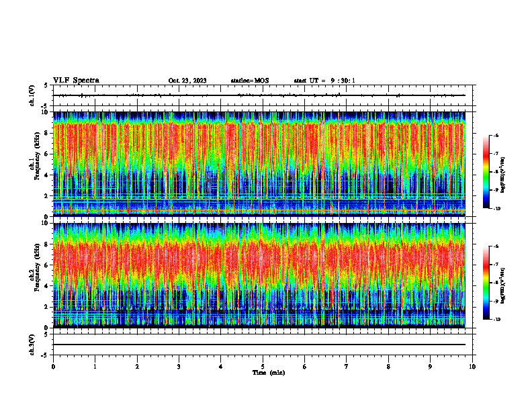Click the ch.2 colorbar "log(PSD)(V²/Hz)" label

[503, 285]
